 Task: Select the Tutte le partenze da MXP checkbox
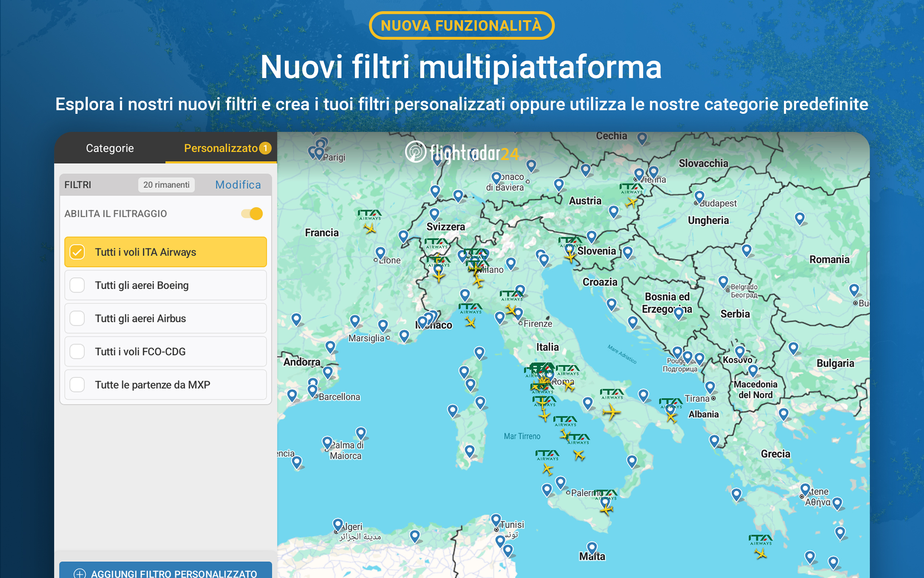[x=77, y=385]
